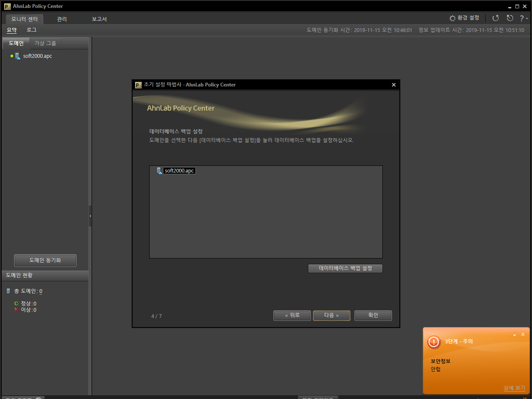Viewport: 532px width, 399px height.
Task: Click the wizard title bar P icon
Action: pos(138,85)
